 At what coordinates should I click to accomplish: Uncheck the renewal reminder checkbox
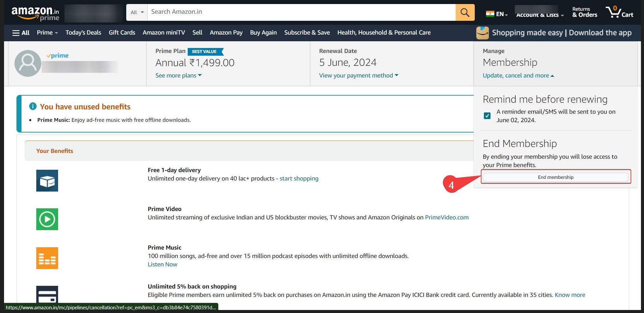pos(487,116)
